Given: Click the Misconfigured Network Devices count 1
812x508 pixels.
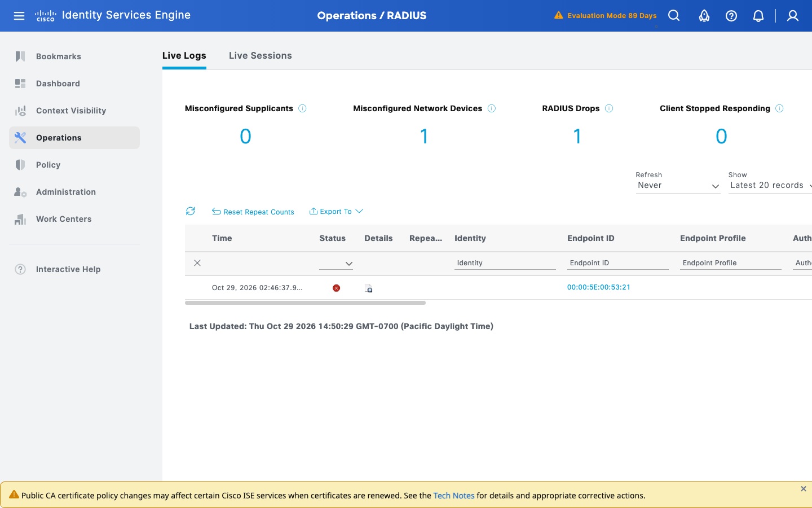Looking at the screenshot, I should pos(424,136).
